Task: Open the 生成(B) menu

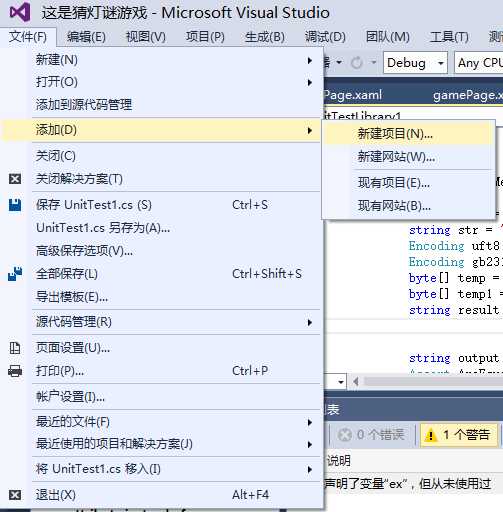Action: (265, 37)
